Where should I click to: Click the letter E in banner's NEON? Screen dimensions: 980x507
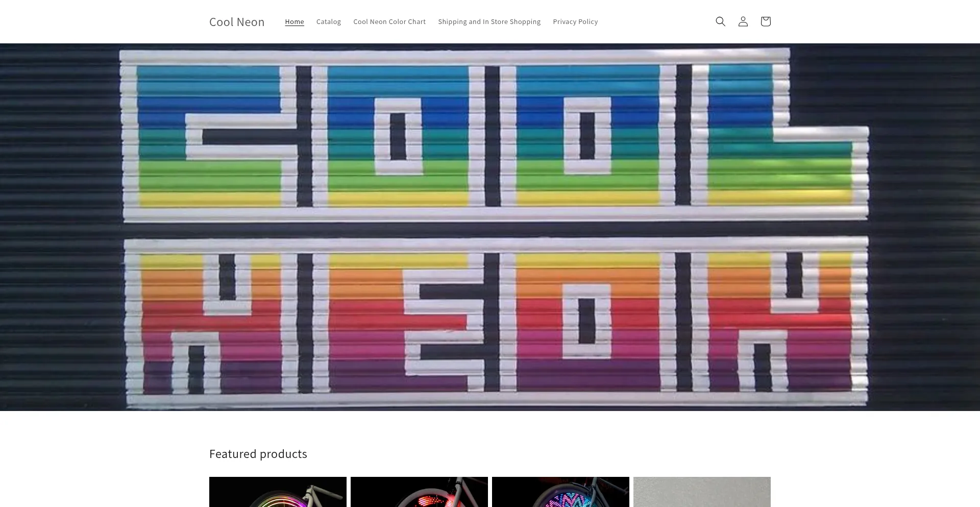[x=398, y=323]
